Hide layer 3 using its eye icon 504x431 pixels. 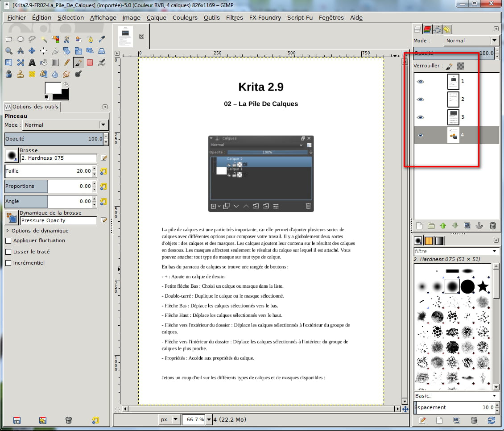point(421,117)
